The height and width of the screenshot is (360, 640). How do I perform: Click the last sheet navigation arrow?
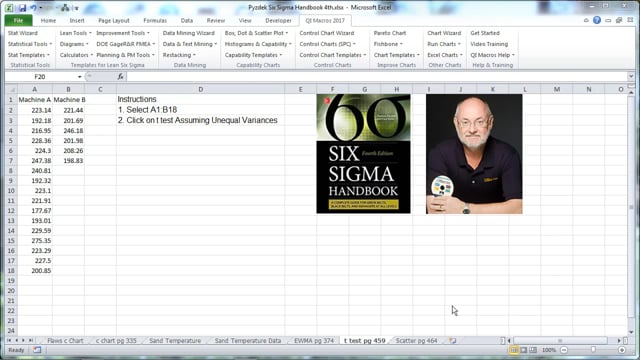point(31,340)
